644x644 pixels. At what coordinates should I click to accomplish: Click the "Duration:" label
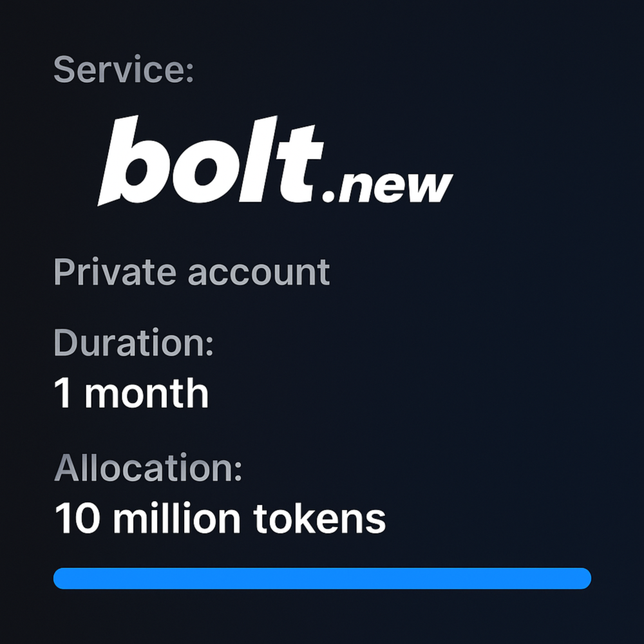point(133,343)
